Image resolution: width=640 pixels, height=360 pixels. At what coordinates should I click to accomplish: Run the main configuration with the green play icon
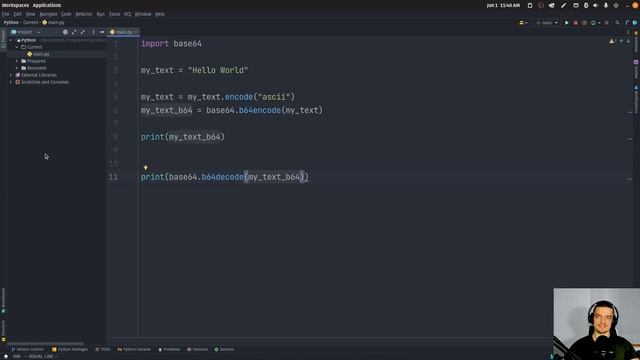click(567, 23)
